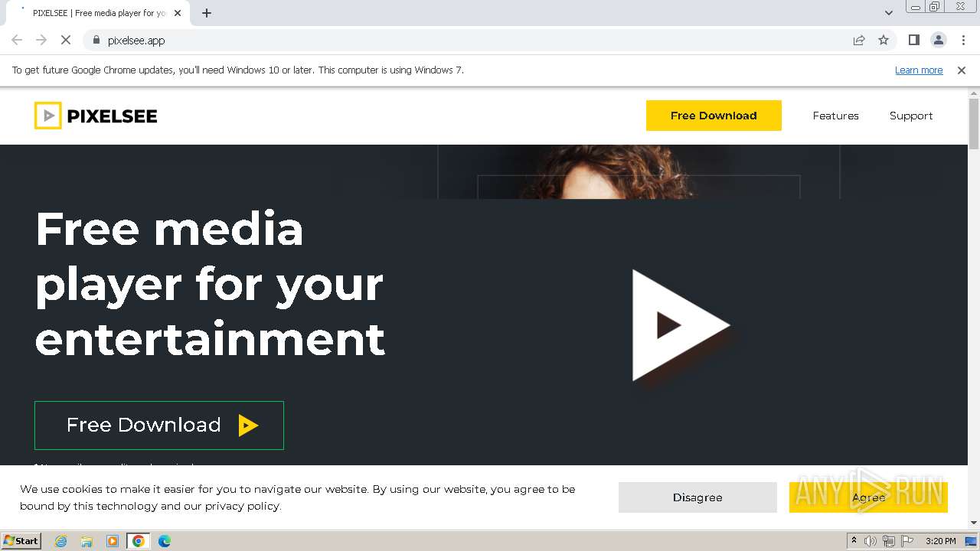Open the Windows Start menu
Viewport: 980px width, 551px height.
[x=21, y=541]
